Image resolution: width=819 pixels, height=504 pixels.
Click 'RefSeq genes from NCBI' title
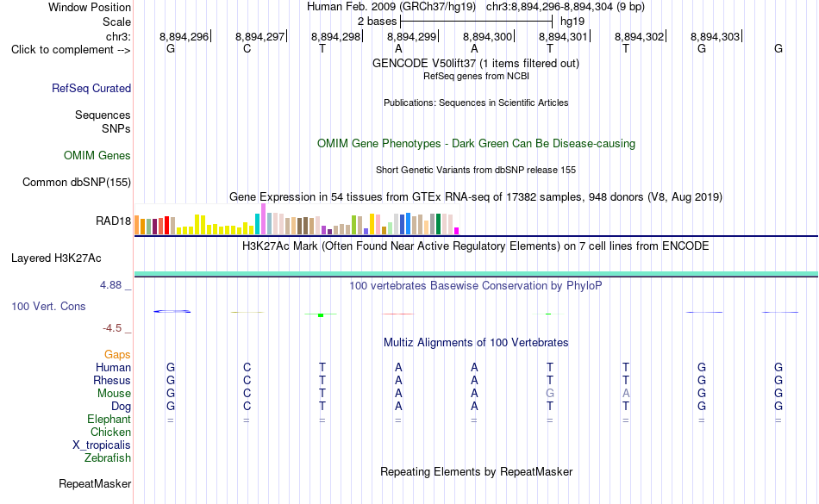[476, 76]
